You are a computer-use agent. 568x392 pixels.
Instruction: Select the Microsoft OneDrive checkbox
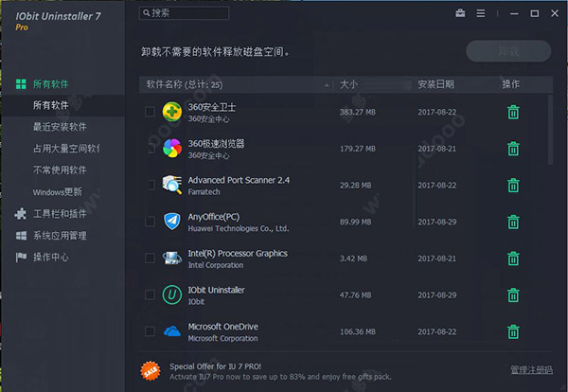(150, 331)
